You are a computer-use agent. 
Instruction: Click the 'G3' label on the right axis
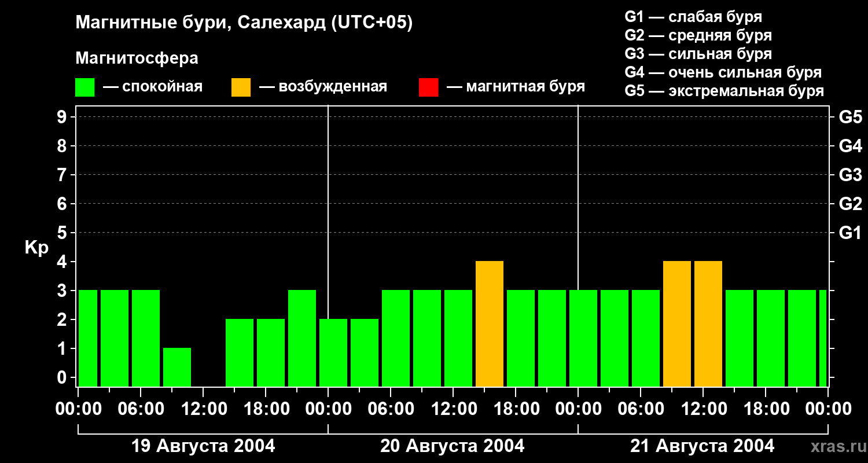(851, 175)
